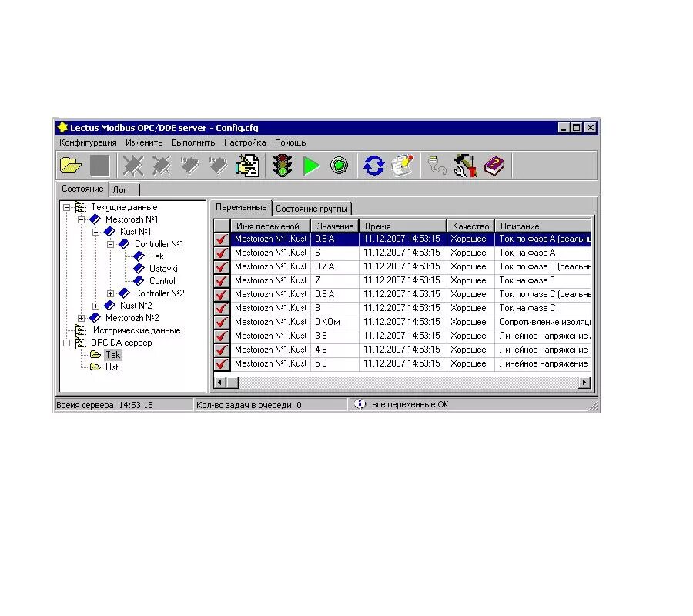Screen dimensions: 693x616
Task: Sort by Имя переменой column header
Action: (x=270, y=226)
